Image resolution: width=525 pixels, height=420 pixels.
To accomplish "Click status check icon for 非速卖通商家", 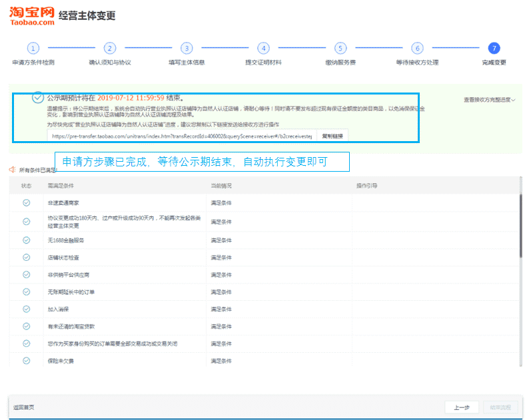I will click(27, 202).
